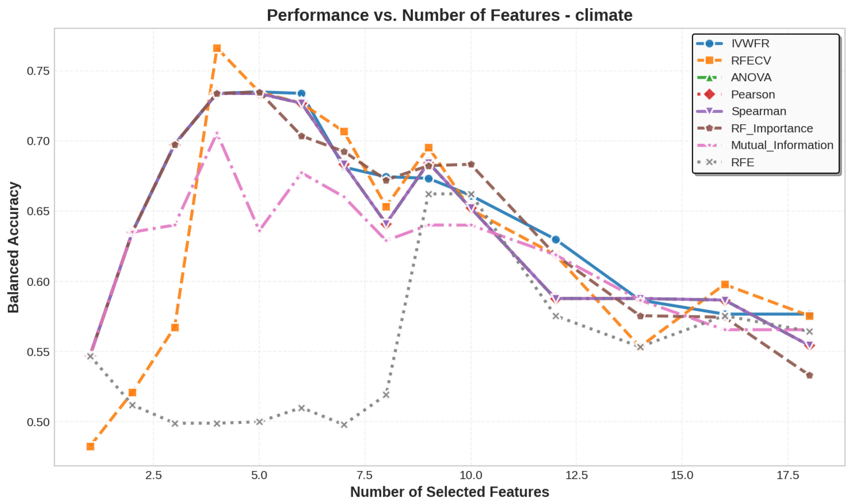
Task: Pick the RF_Importance brown pentagon legend marker
Action: coord(709,128)
